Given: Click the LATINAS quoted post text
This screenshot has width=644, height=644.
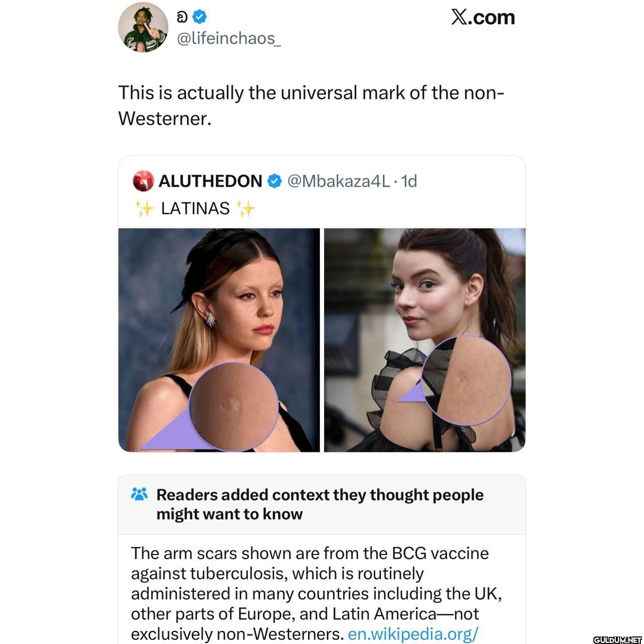Looking at the screenshot, I should tap(195, 208).
